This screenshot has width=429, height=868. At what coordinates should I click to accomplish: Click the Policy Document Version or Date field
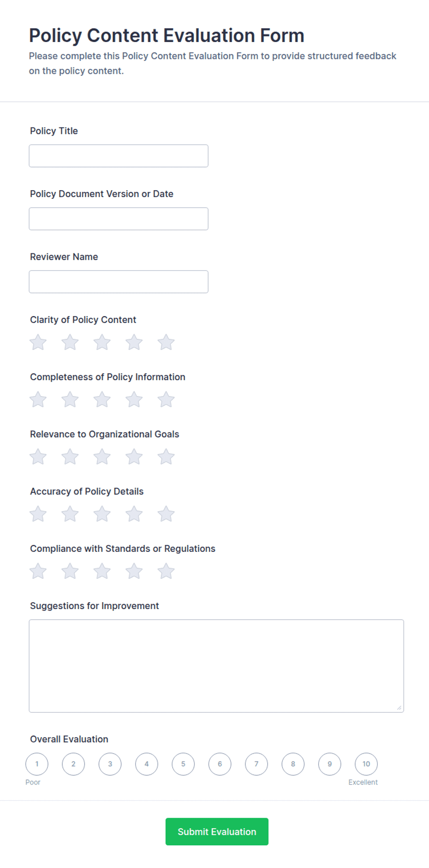point(119,219)
